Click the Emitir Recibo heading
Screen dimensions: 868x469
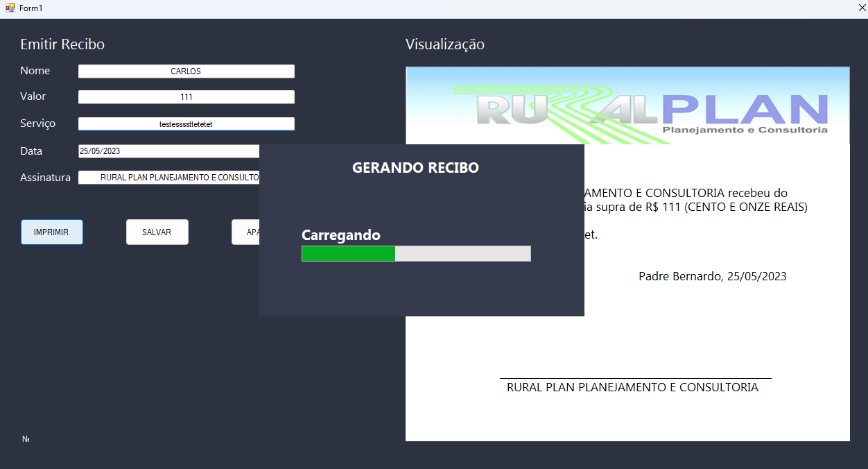(x=62, y=44)
